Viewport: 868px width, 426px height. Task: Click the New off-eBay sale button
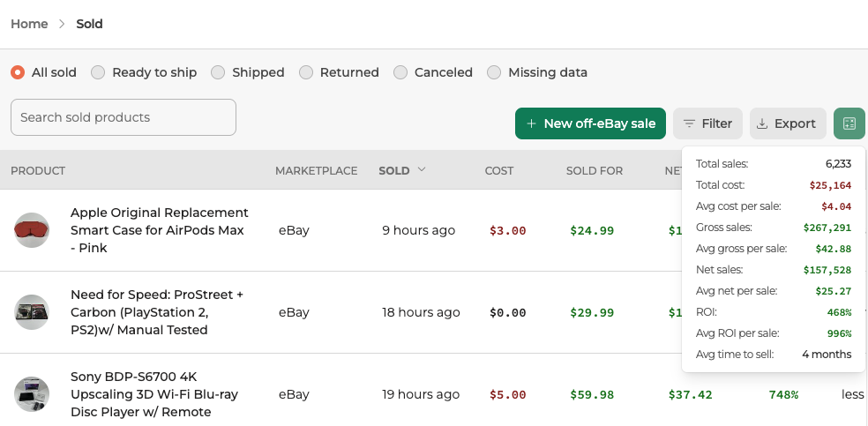pyautogui.click(x=589, y=123)
